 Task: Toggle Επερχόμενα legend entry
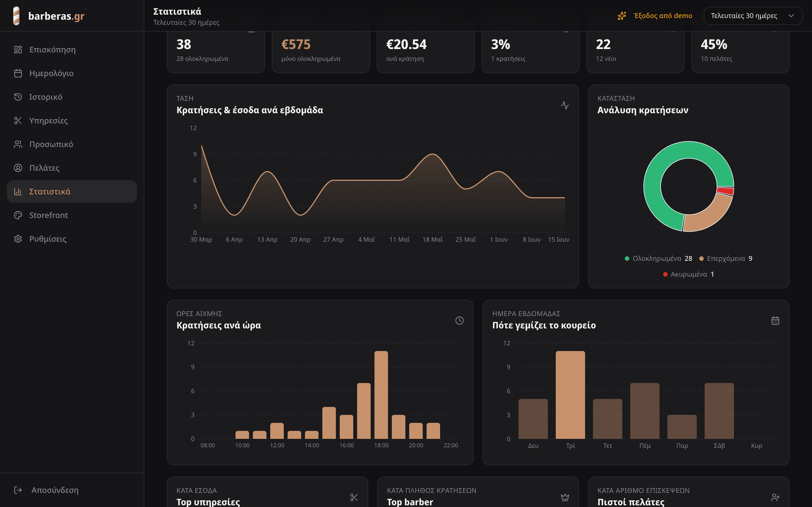[x=726, y=259]
